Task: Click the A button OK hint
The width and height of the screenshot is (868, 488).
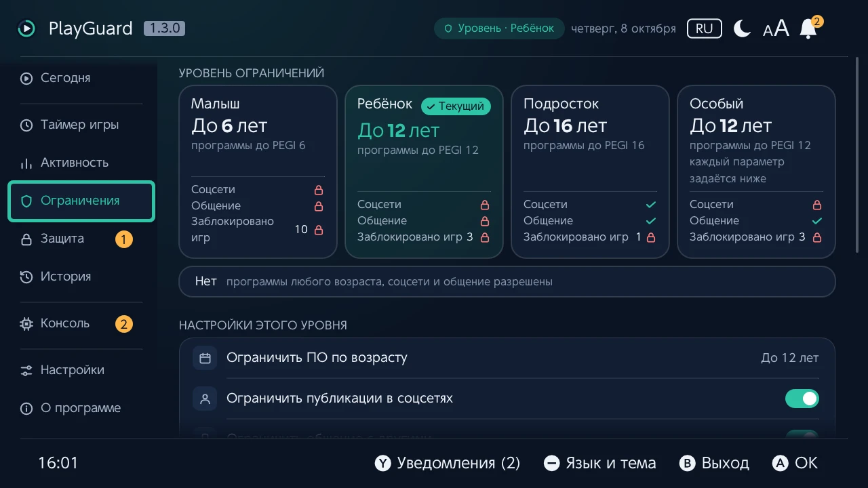Action: 795,463
